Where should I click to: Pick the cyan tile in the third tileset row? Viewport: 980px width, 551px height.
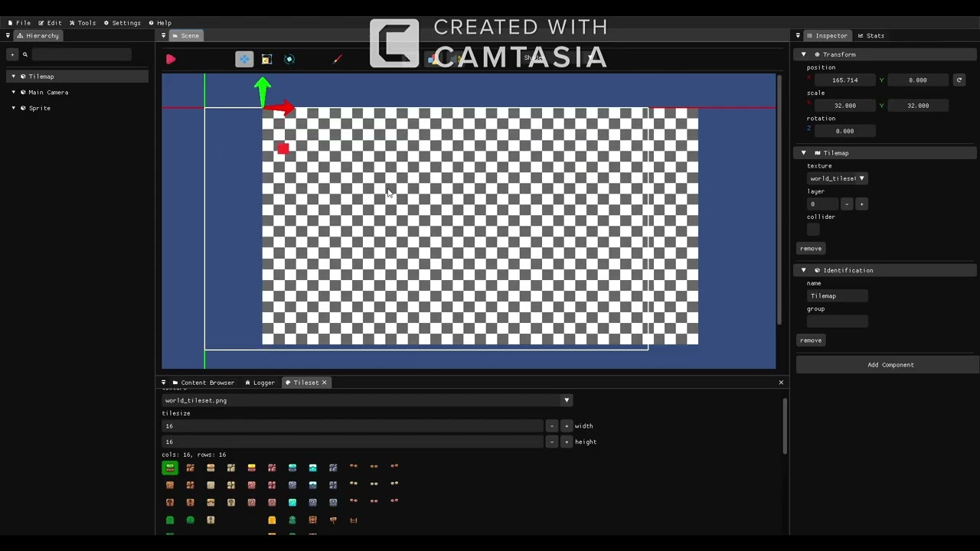point(292,503)
